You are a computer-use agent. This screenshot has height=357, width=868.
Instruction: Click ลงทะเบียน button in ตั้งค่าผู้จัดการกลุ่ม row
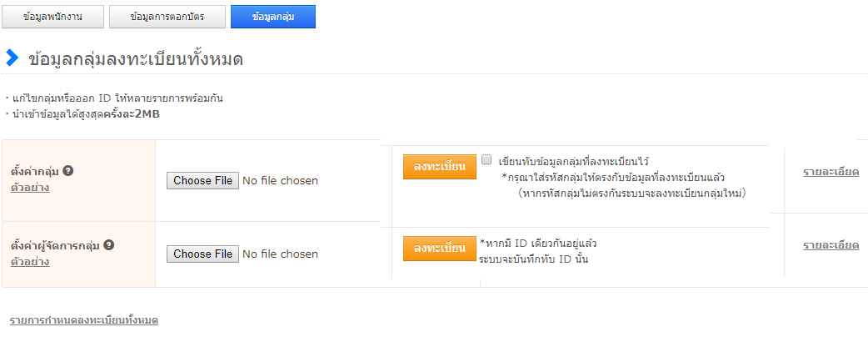click(x=440, y=249)
